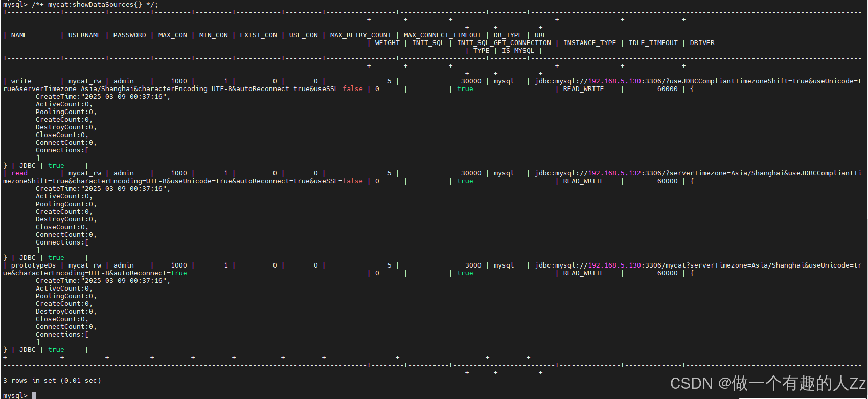Click the mycat:showDataSources command text
The image size is (868, 399).
pos(95,5)
